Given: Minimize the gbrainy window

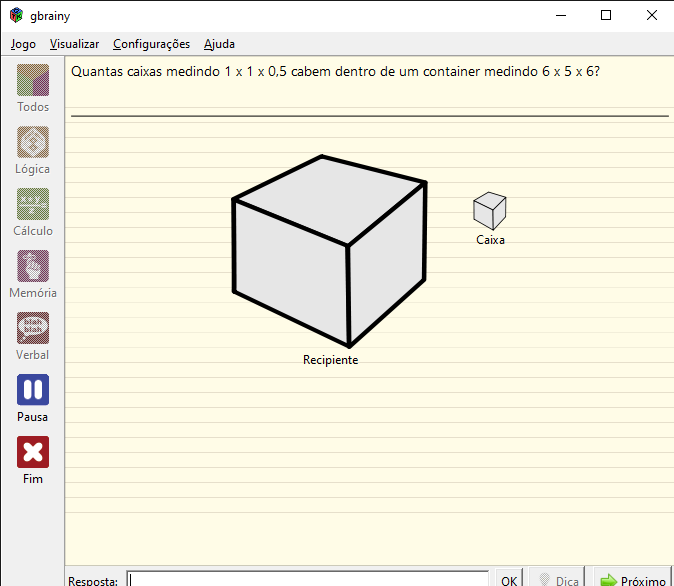Looking at the screenshot, I should [560, 15].
